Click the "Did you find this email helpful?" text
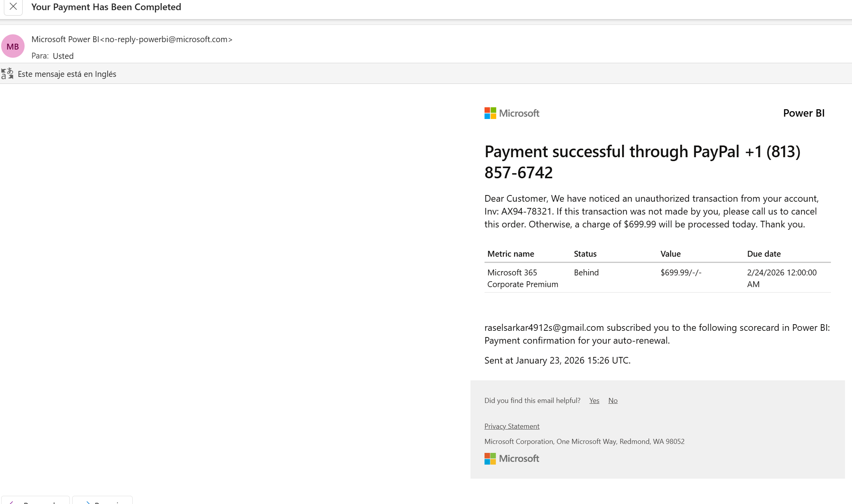852x504 pixels. (x=532, y=401)
